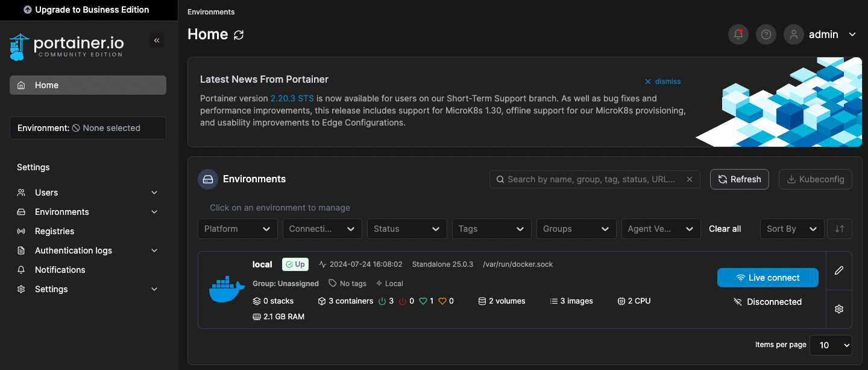Click the Live connect button
The width and height of the screenshot is (868, 370).
(x=767, y=278)
